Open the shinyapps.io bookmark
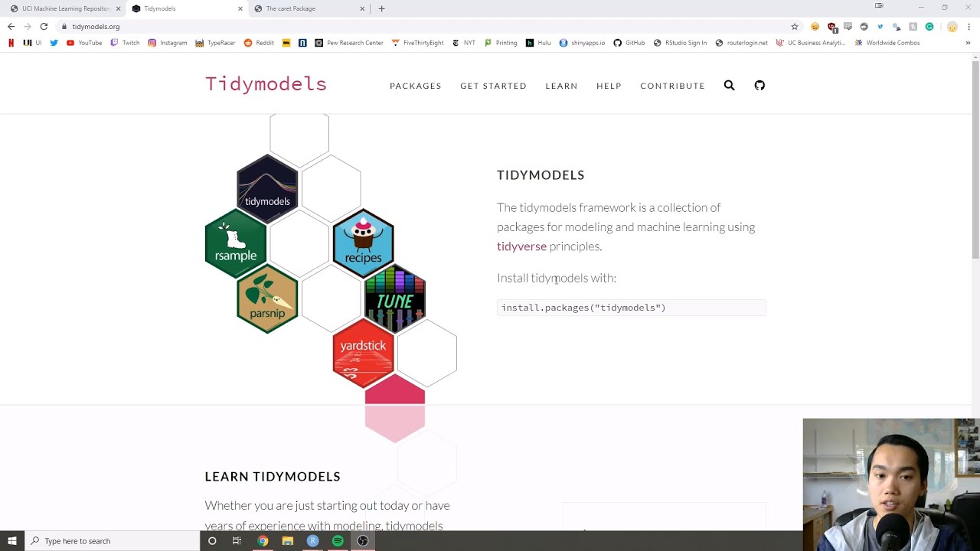Screen dimensions: 980x551 (582, 43)
